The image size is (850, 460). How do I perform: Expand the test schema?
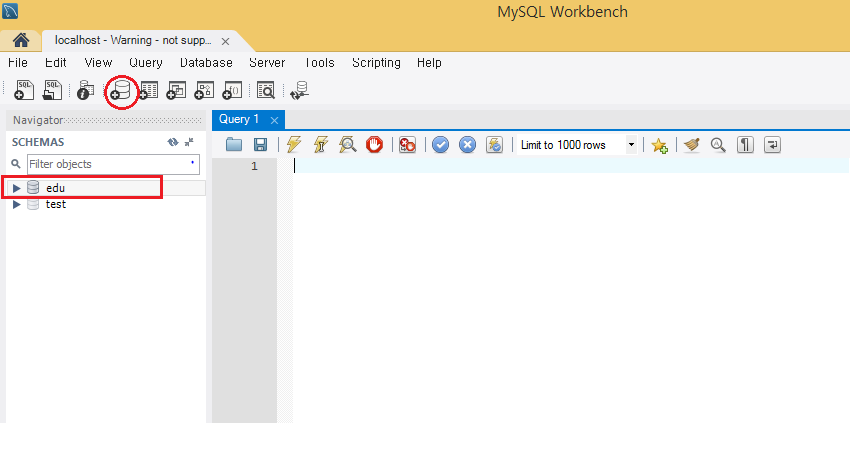(16, 204)
